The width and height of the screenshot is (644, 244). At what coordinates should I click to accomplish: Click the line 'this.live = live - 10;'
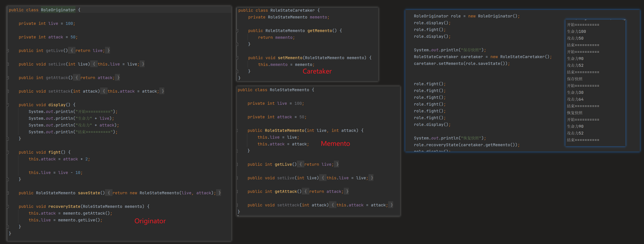(56, 173)
